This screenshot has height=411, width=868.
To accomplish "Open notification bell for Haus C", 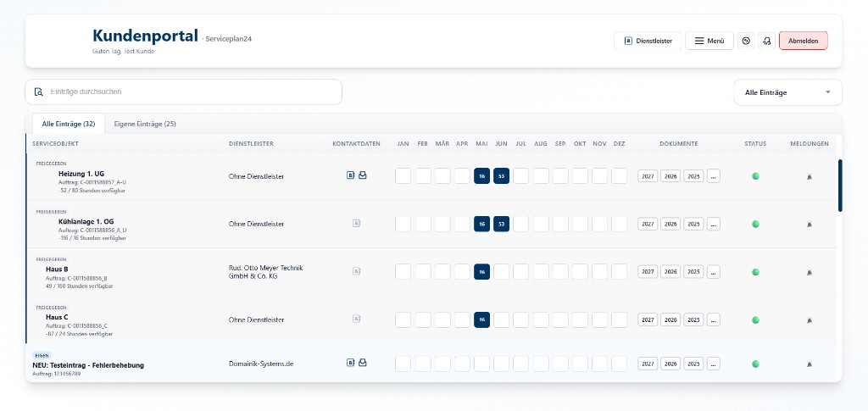I will [x=810, y=319].
